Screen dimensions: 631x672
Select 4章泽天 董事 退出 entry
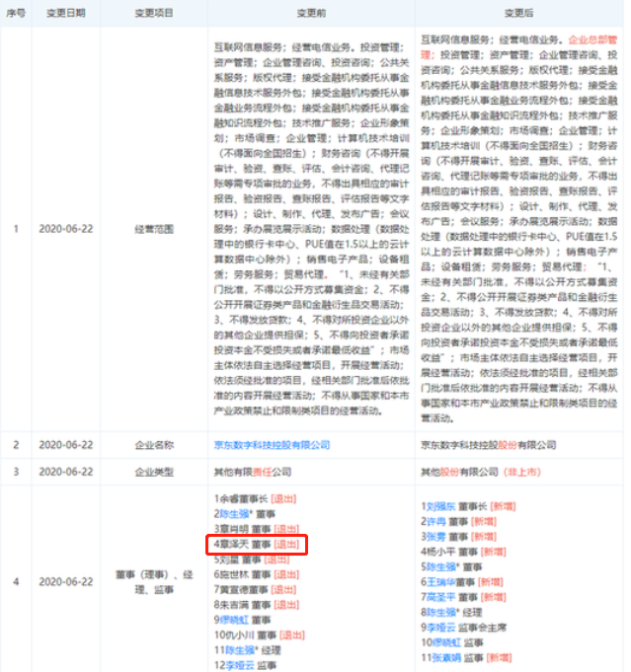tap(257, 545)
